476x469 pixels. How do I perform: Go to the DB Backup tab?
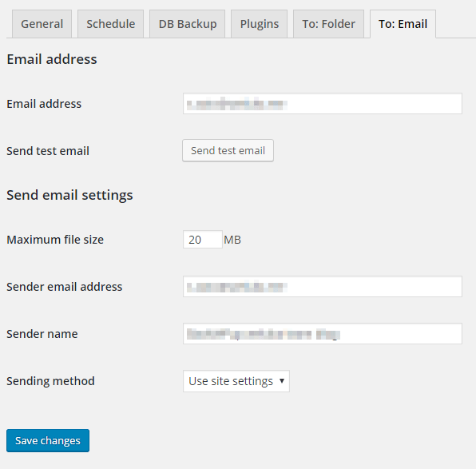pos(188,24)
